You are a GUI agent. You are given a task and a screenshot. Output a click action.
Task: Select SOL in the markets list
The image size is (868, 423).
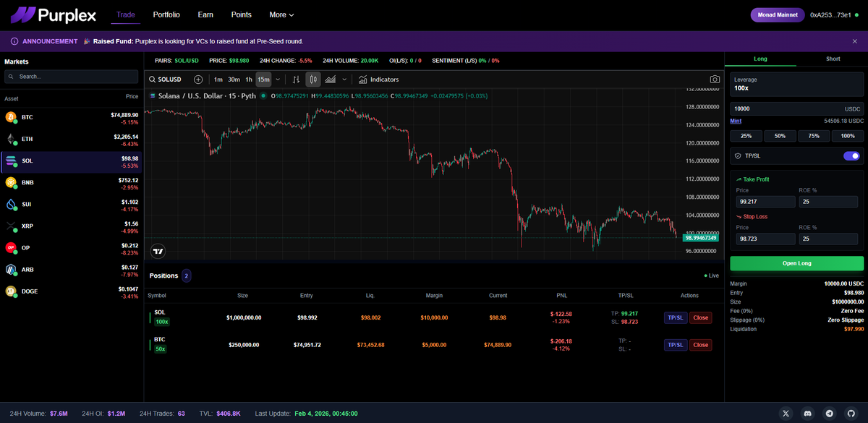72,161
